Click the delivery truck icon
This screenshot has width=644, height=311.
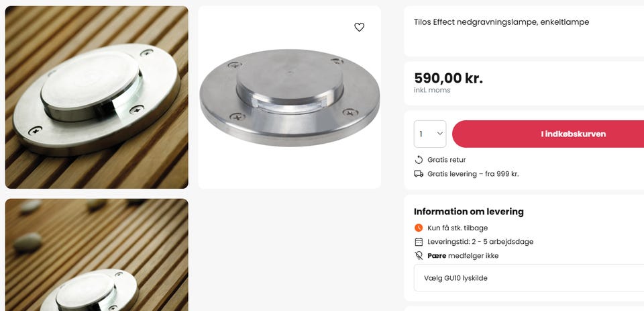point(419,174)
